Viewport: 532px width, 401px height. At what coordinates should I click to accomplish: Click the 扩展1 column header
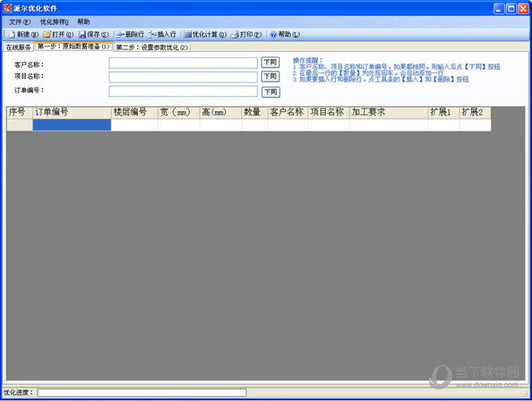(x=444, y=112)
